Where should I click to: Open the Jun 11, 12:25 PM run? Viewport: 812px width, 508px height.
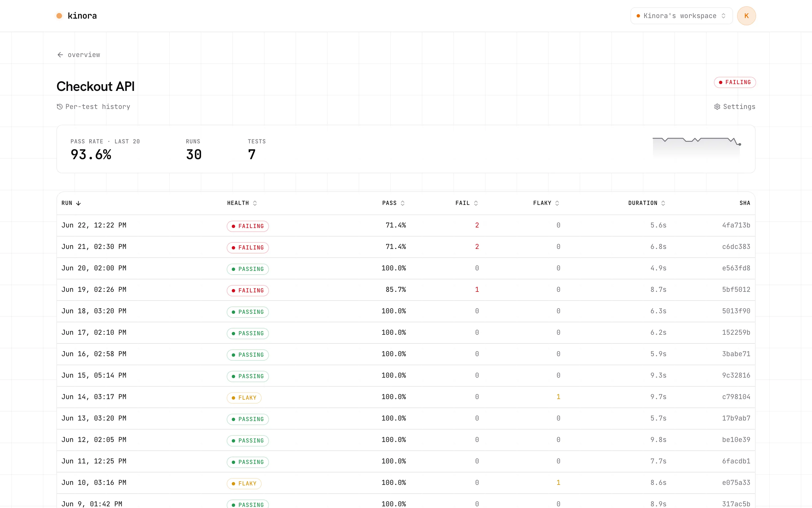pyautogui.click(x=406, y=462)
